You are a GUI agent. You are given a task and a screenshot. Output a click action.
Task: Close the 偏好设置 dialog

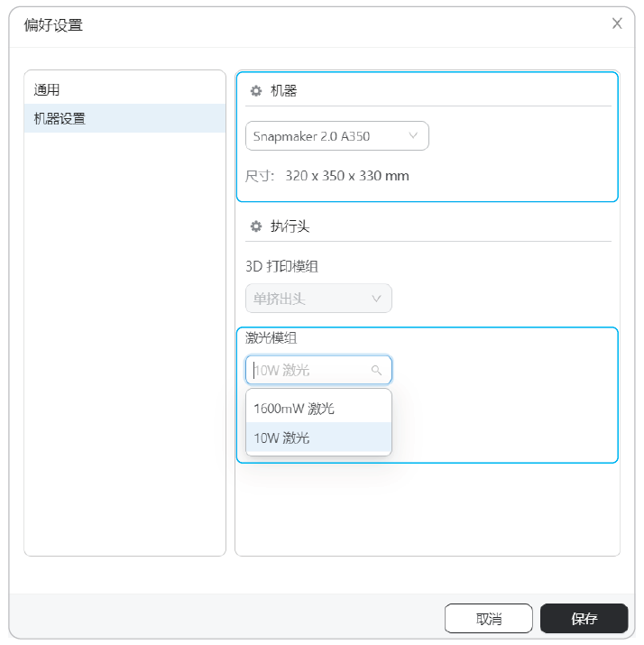[617, 23]
